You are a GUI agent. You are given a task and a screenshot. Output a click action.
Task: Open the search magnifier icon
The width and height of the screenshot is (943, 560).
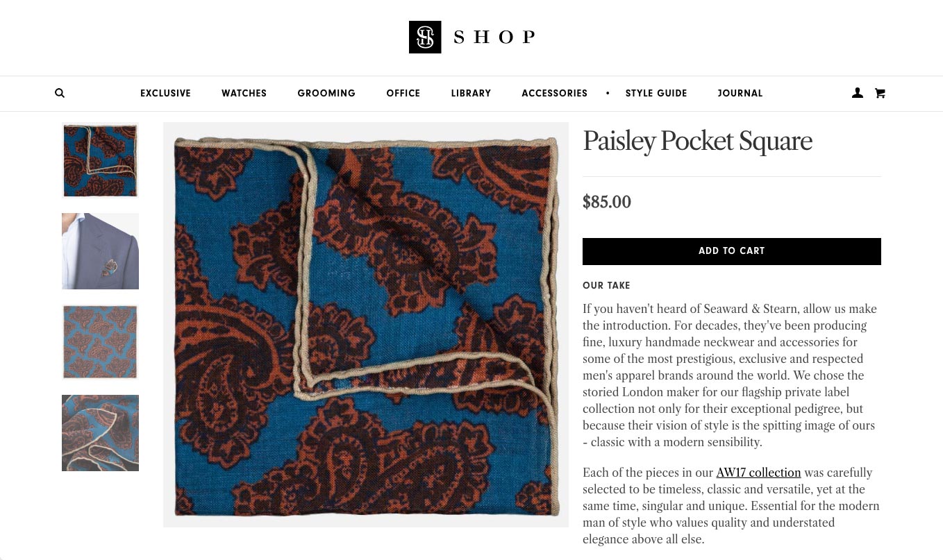click(x=60, y=93)
